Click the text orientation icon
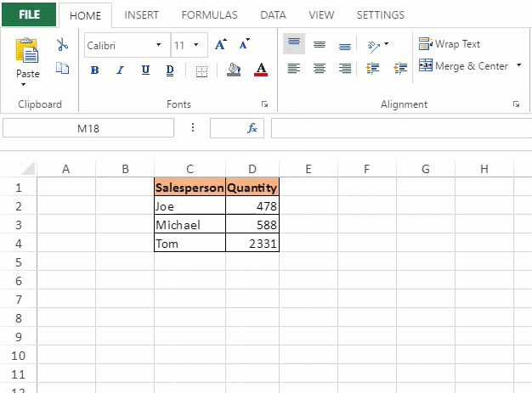532x393 pixels. coord(374,47)
